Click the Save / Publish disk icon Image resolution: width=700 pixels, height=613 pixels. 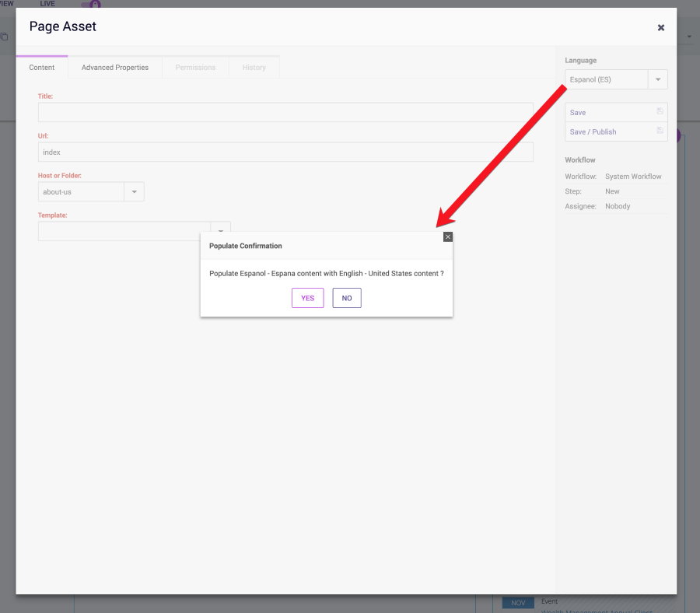660,131
